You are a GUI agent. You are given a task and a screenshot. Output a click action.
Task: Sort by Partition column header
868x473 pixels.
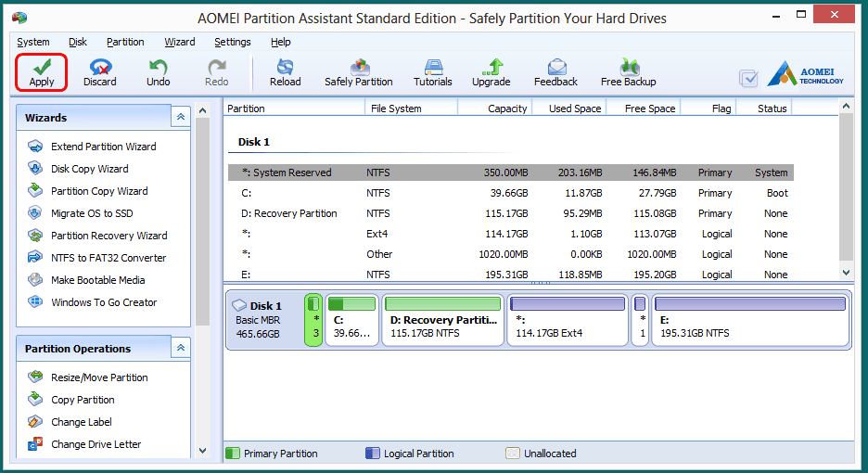[295, 108]
